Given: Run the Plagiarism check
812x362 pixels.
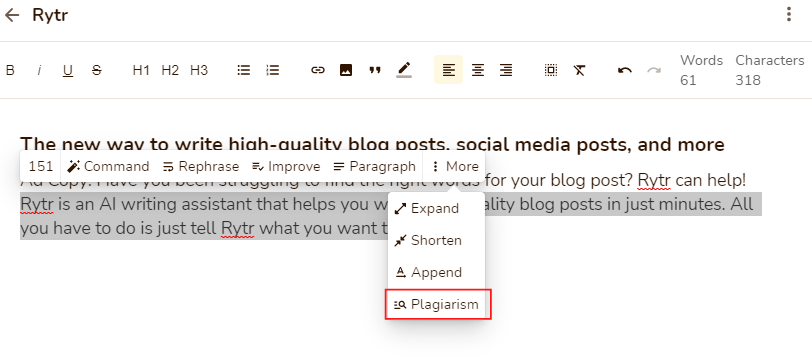Looking at the screenshot, I should (x=436, y=305).
